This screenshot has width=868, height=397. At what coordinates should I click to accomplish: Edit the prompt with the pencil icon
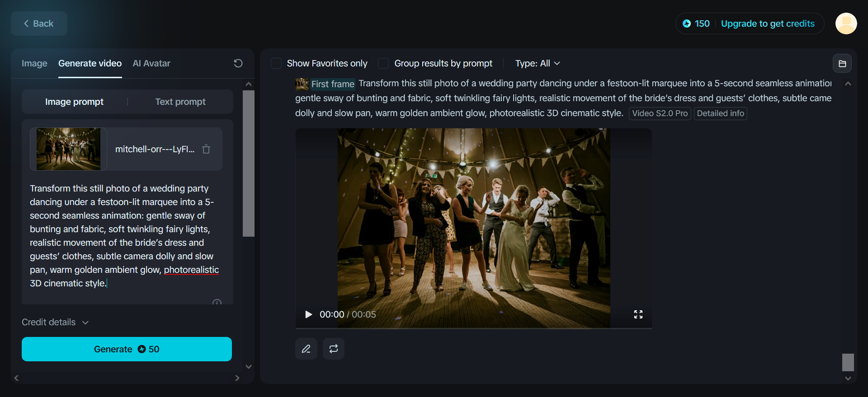(x=306, y=349)
